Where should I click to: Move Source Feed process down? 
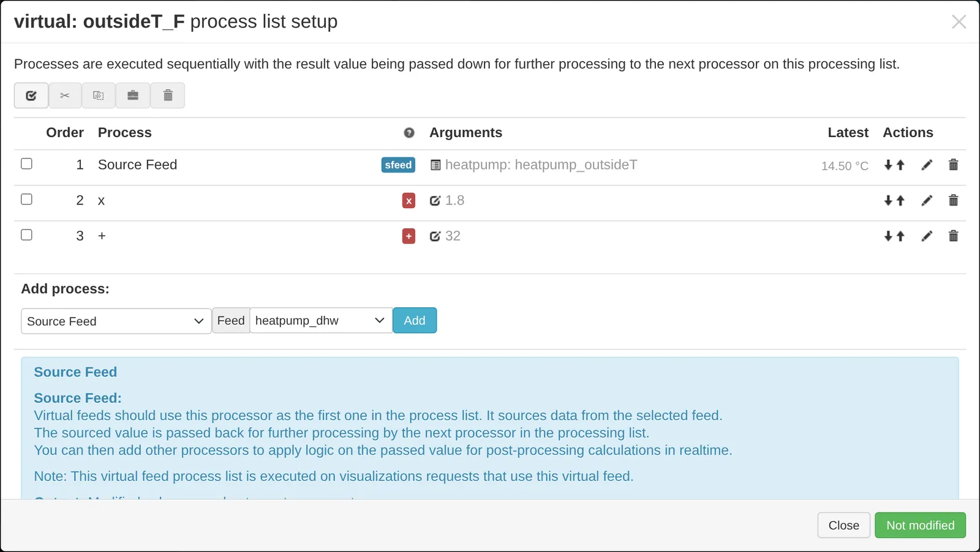coord(888,165)
